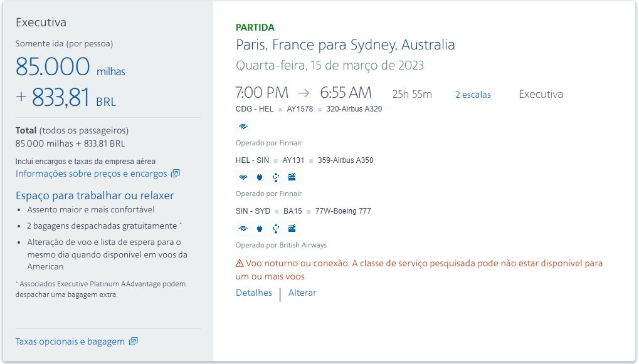Click the Wi-Fi icon for SIN - SYD flight
Image resolution: width=639 pixels, height=364 pixels.
click(x=243, y=228)
